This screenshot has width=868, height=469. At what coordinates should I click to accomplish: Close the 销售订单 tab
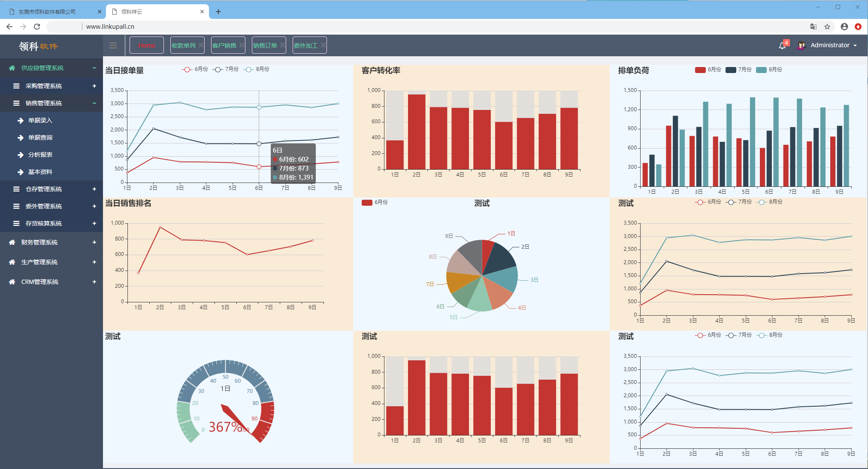[x=282, y=45]
